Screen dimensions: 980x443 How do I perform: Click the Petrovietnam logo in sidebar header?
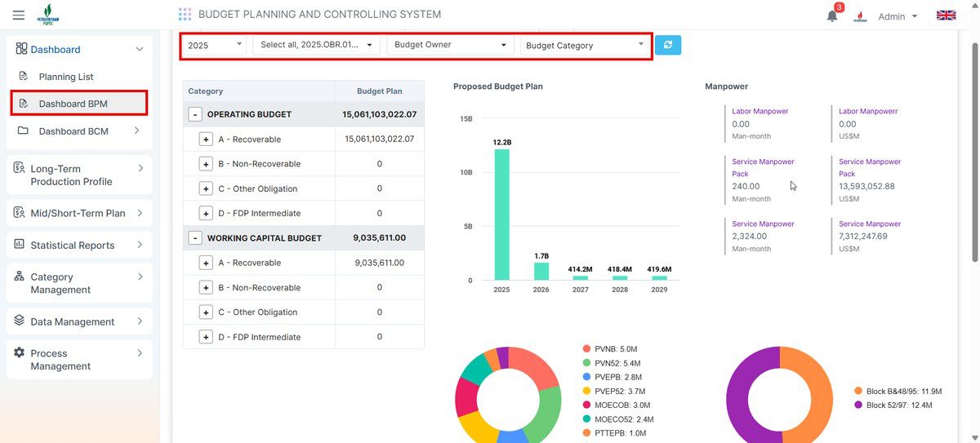click(x=48, y=15)
